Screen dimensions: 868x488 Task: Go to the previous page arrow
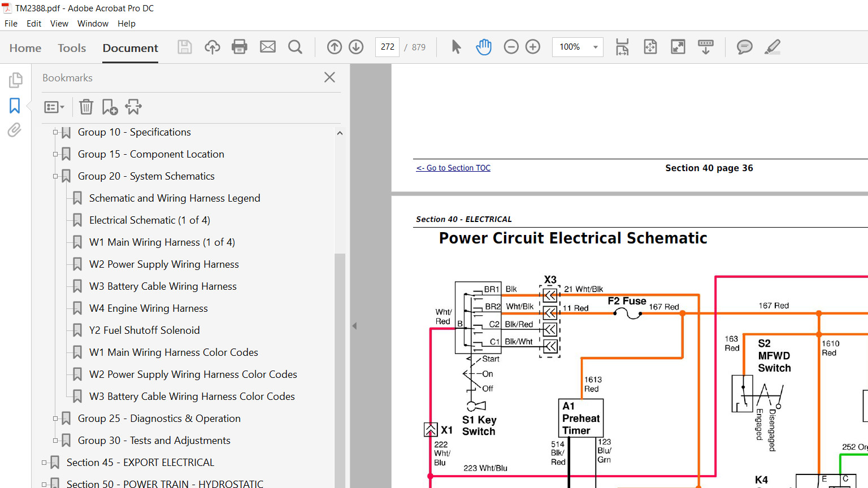[335, 47]
